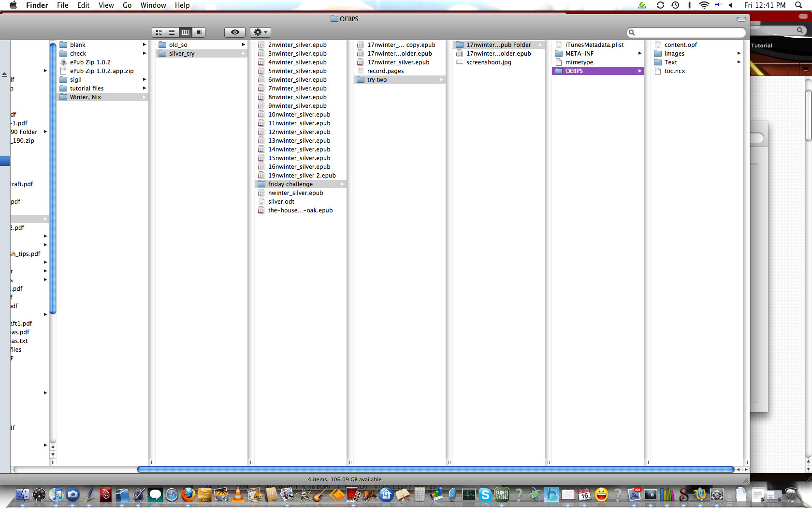This screenshot has width=812, height=508.
Task: Toggle the Finder toolbar pill button
Action: point(741,19)
